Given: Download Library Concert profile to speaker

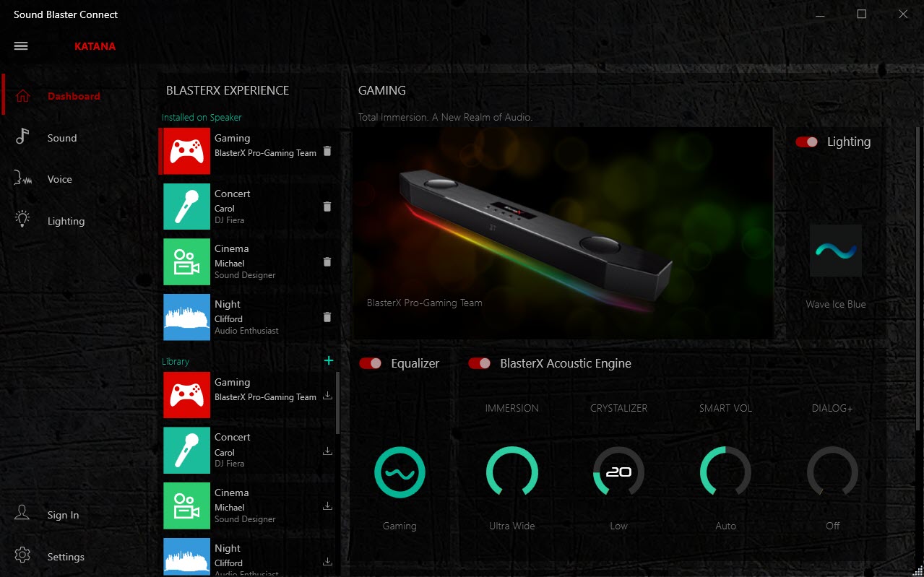Looking at the screenshot, I should point(327,451).
